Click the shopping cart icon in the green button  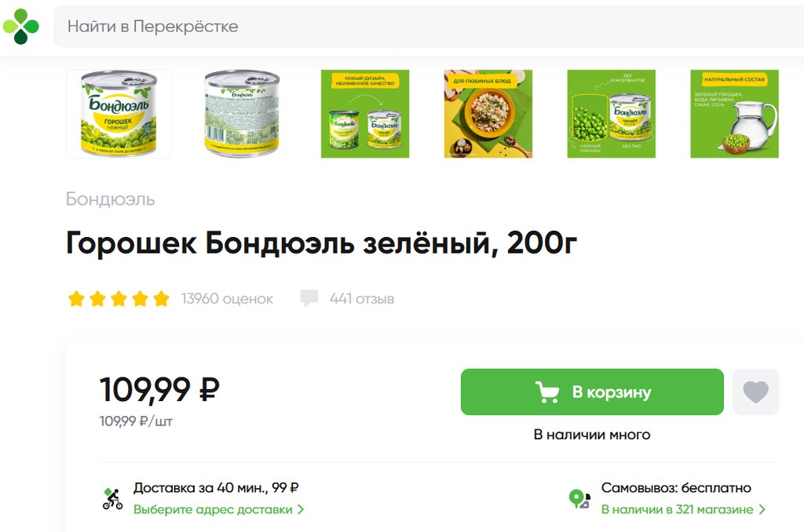pyautogui.click(x=547, y=392)
